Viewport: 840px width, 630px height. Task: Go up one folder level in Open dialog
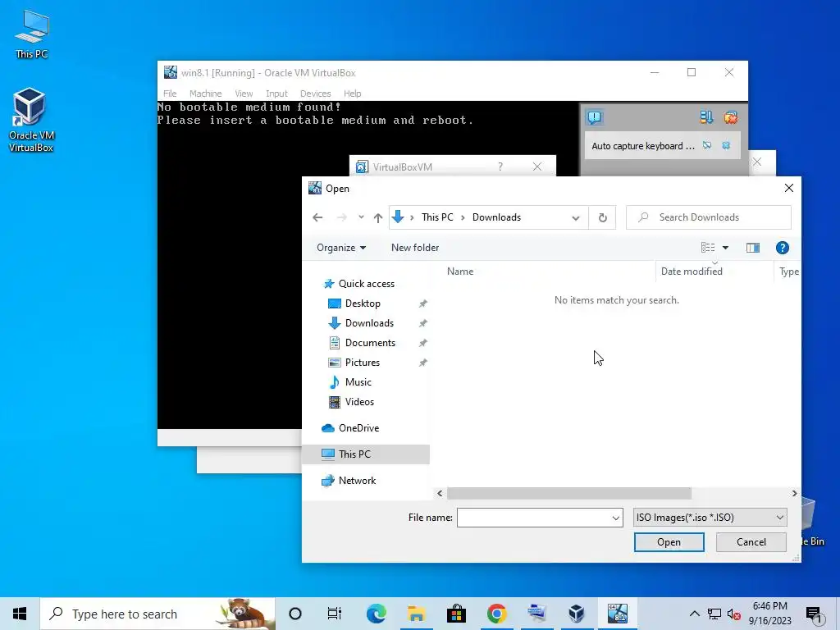click(378, 217)
